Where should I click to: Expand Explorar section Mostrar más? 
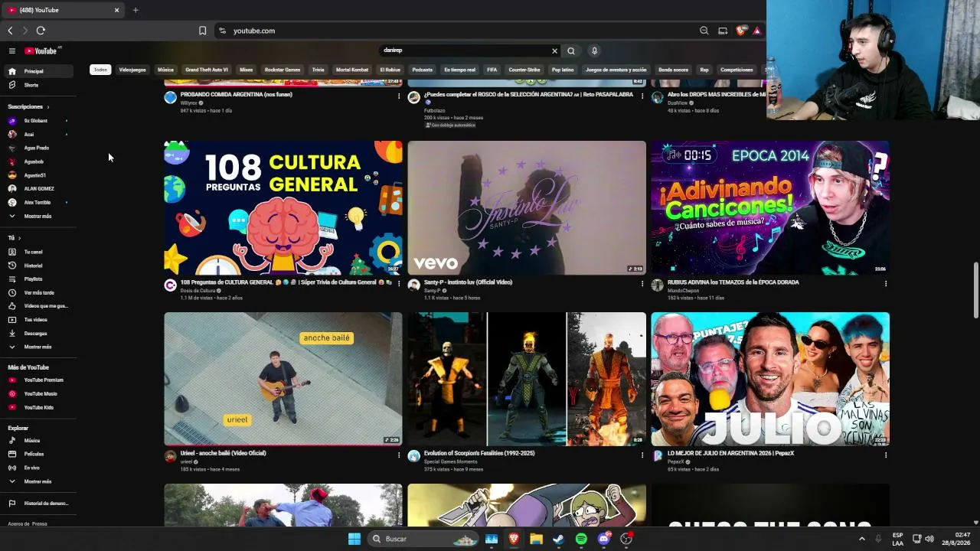pos(38,481)
